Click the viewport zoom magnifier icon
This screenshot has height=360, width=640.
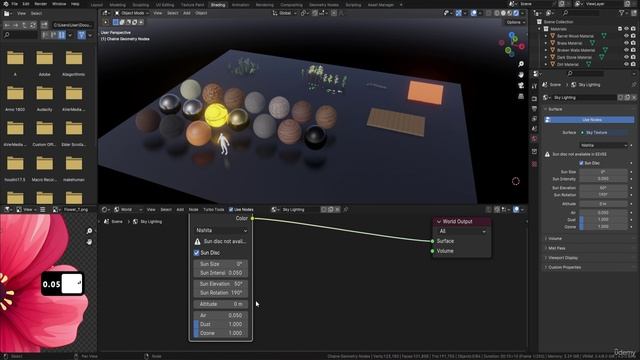point(521,64)
